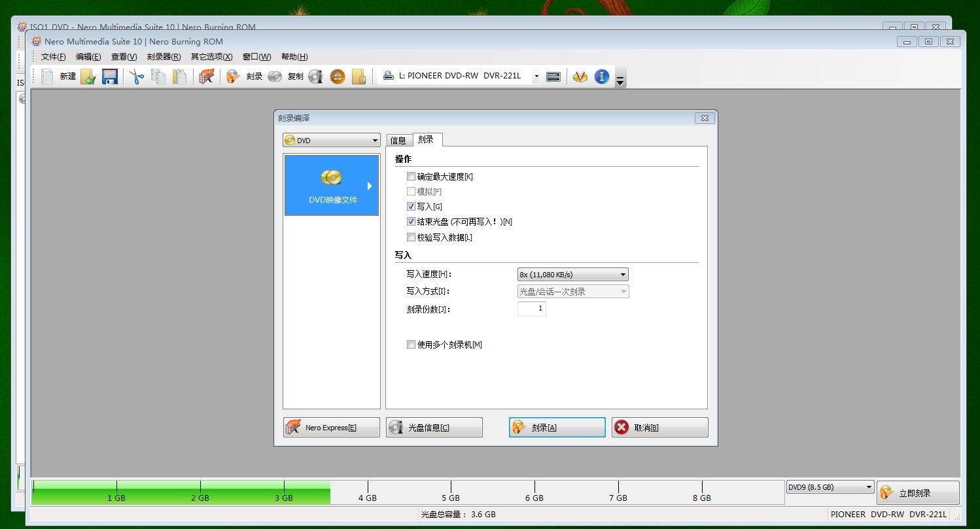
Task: Click inside the 刻录份数 copies field
Action: coord(531,309)
